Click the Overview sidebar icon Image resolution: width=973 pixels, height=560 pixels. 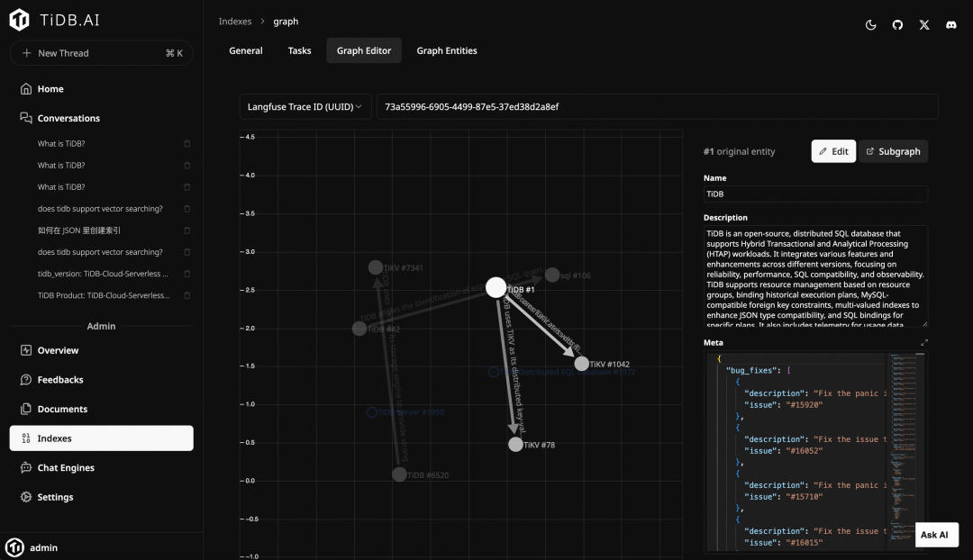tap(25, 350)
